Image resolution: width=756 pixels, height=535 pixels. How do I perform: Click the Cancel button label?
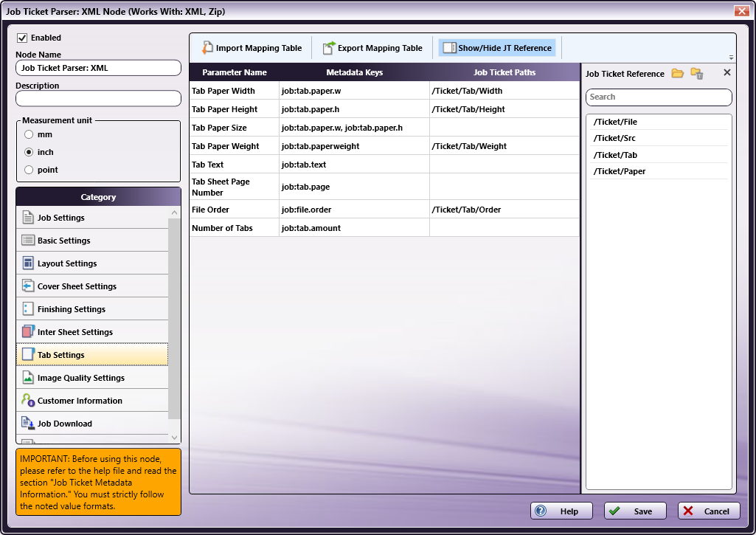[716, 511]
